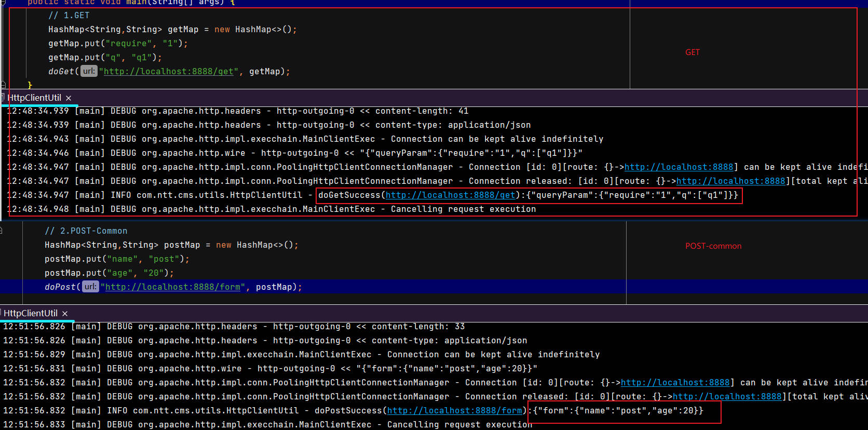
Task: Place cursor on getMap.put("q", "q1") line
Action: point(105,57)
